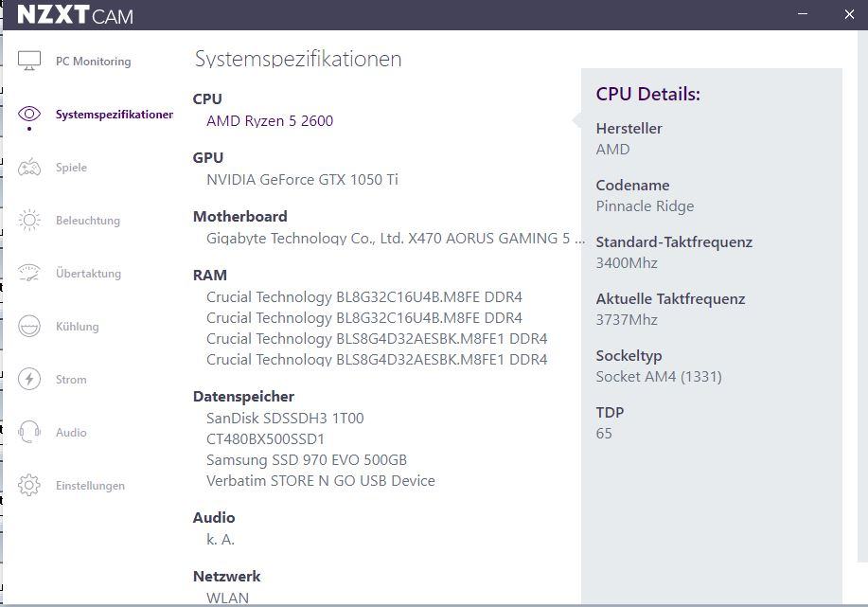The width and height of the screenshot is (868, 607).
Task: Select the Verbatim STORE N GO USB Device
Action: point(321,481)
